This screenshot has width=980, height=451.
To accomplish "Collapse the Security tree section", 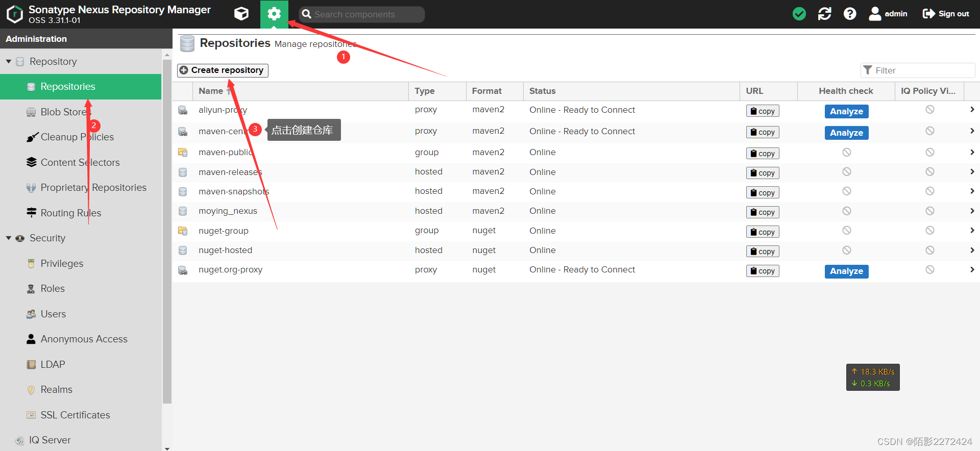I will pos(9,238).
